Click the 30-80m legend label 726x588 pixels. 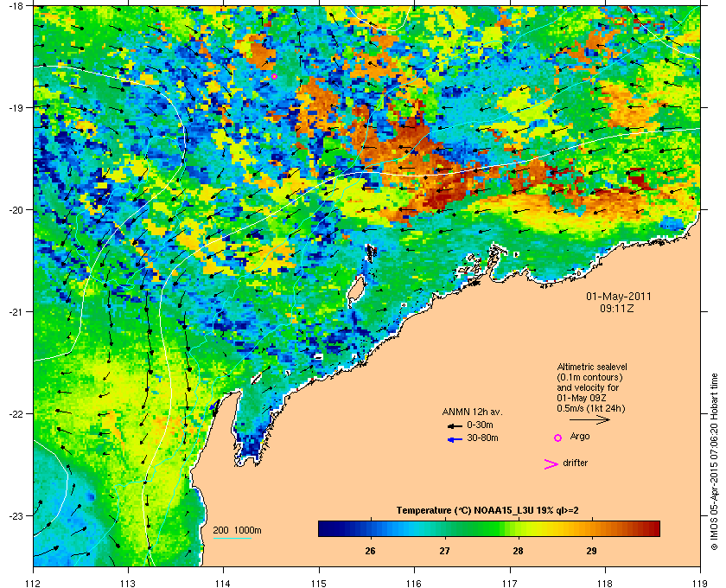pyautogui.click(x=482, y=438)
